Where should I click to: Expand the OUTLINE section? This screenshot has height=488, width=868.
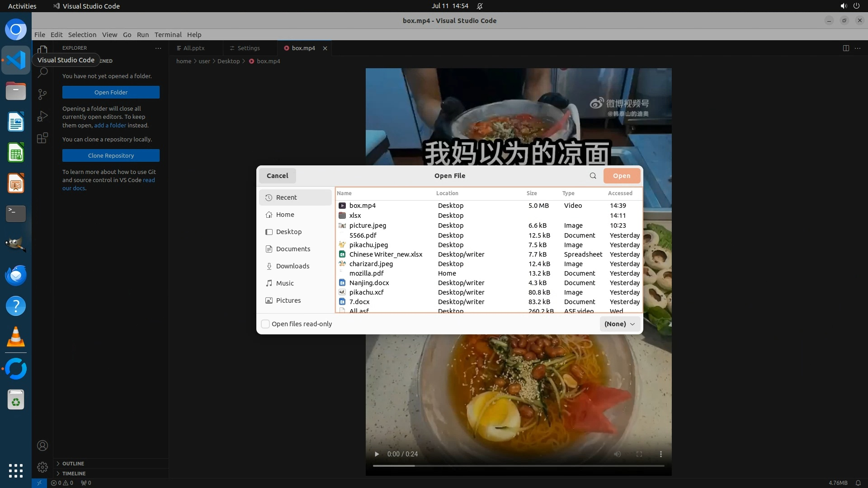(73, 464)
